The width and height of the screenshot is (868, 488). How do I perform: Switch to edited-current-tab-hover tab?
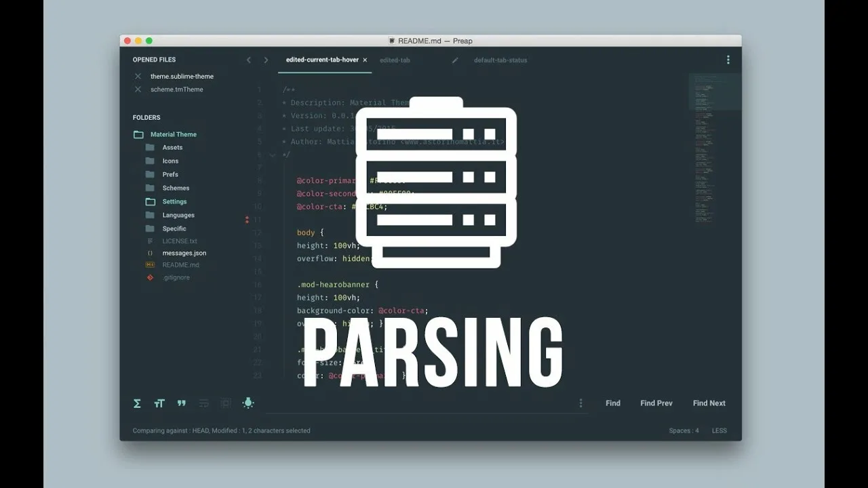pyautogui.click(x=322, y=60)
